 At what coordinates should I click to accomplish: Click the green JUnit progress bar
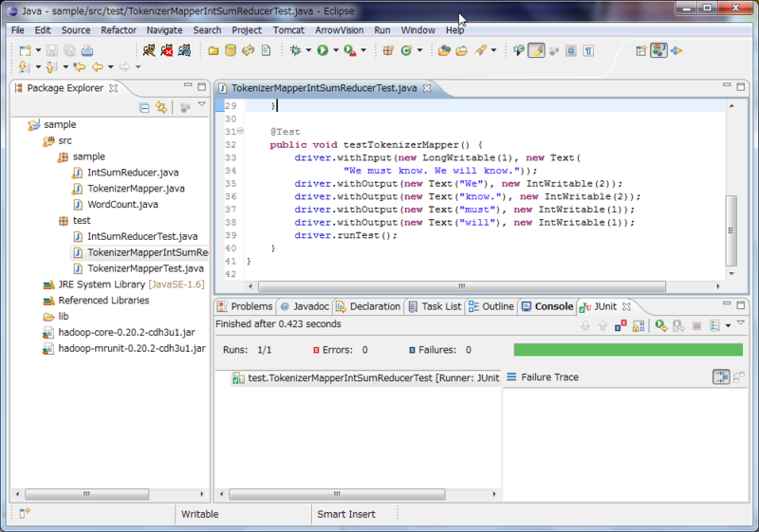tap(628, 350)
